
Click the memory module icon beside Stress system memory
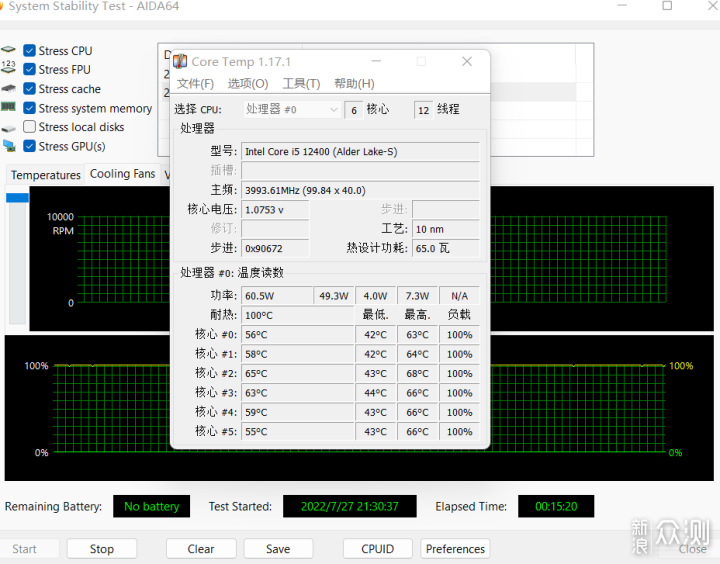[8, 107]
